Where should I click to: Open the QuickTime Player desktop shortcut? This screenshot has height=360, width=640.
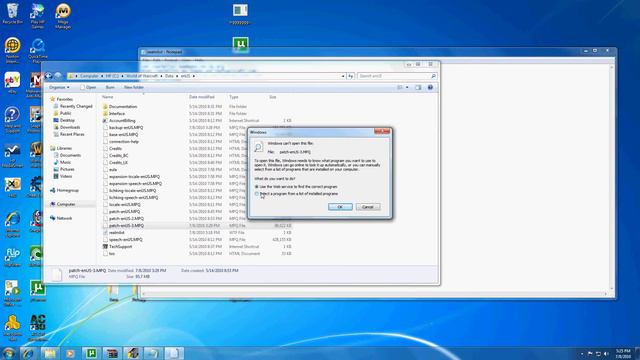[x=38, y=51]
